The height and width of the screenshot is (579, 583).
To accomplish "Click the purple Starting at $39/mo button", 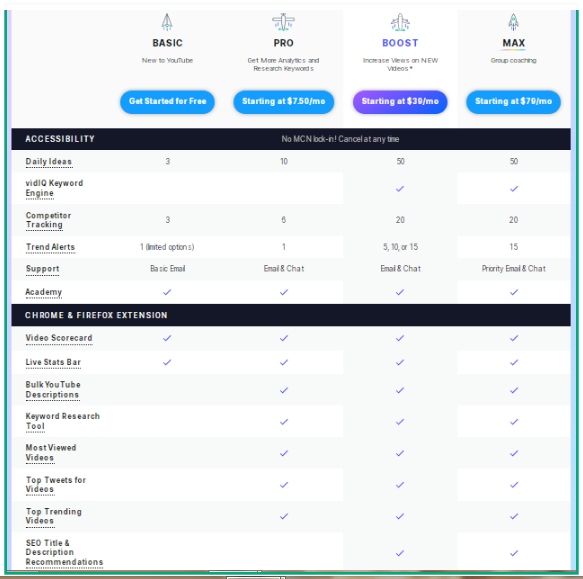I will pos(400,102).
